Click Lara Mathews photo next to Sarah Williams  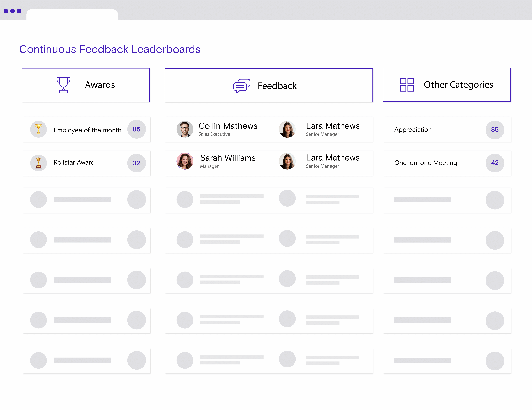pyautogui.click(x=287, y=161)
